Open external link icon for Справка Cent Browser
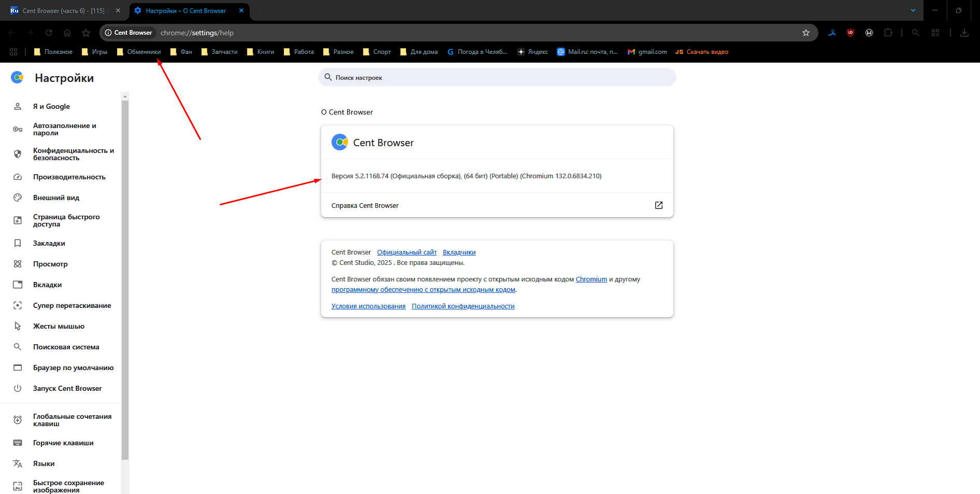The image size is (980, 494). tap(659, 205)
